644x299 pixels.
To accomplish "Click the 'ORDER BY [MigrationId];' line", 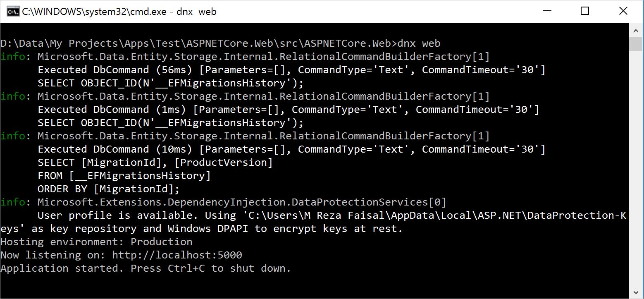I will 109,189.
